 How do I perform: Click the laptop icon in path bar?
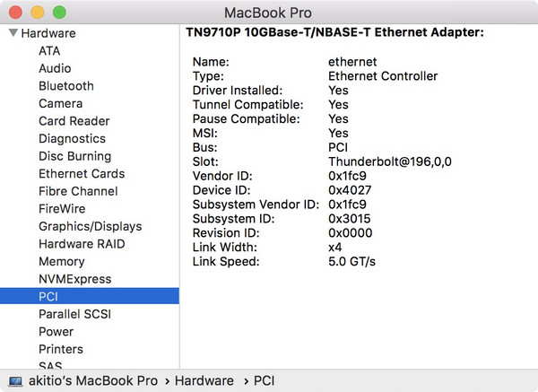point(15,381)
